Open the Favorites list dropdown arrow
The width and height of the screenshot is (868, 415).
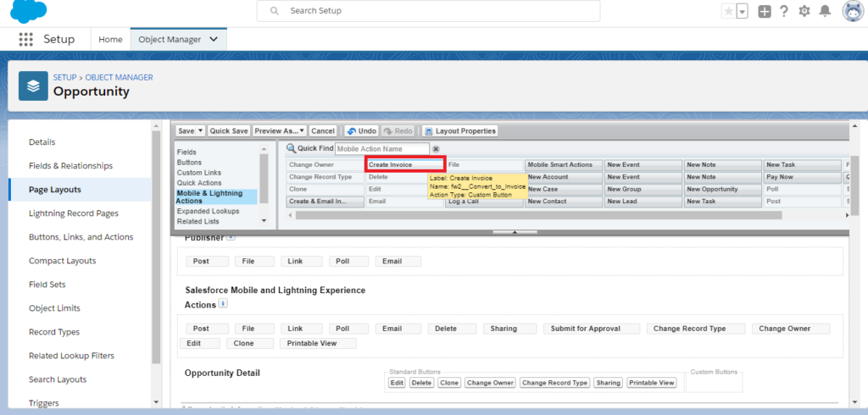743,11
